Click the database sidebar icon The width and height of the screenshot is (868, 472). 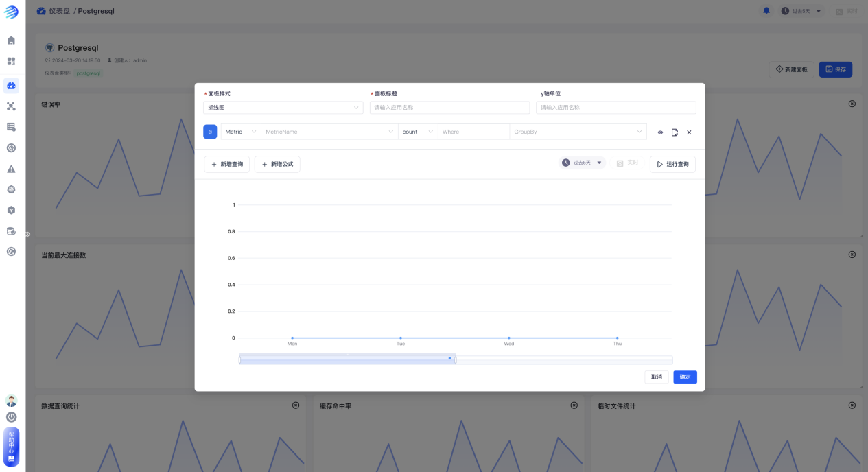click(11, 231)
